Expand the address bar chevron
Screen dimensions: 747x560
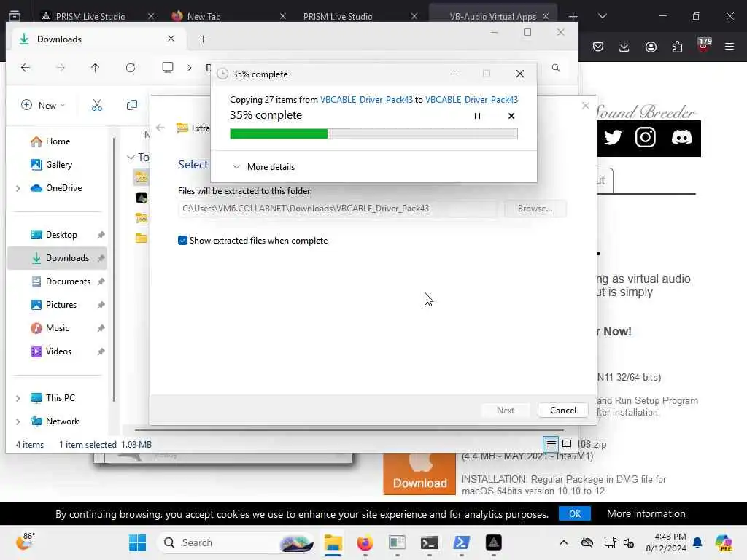click(x=190, y=68)
